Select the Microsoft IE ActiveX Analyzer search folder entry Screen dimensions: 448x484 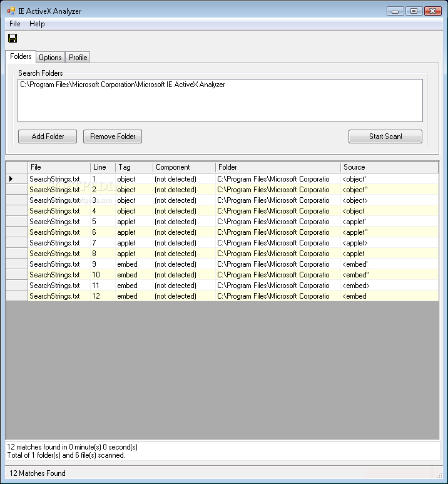123,85
